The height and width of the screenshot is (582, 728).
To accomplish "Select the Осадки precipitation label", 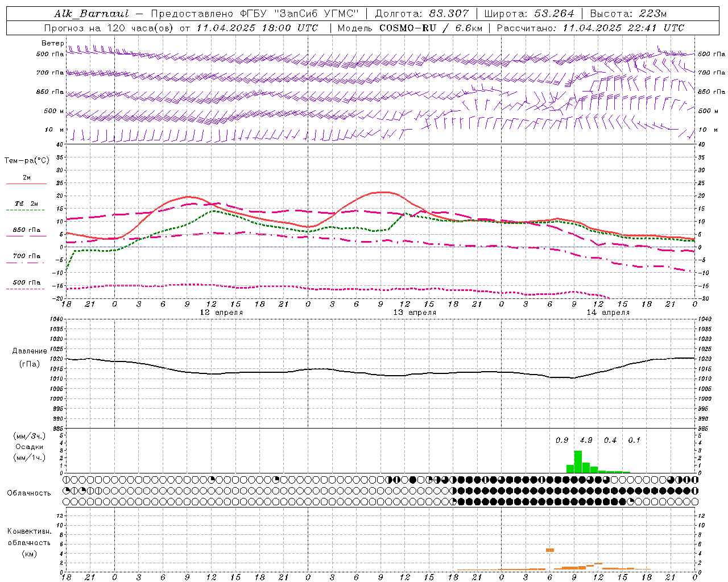I will 30,447.
